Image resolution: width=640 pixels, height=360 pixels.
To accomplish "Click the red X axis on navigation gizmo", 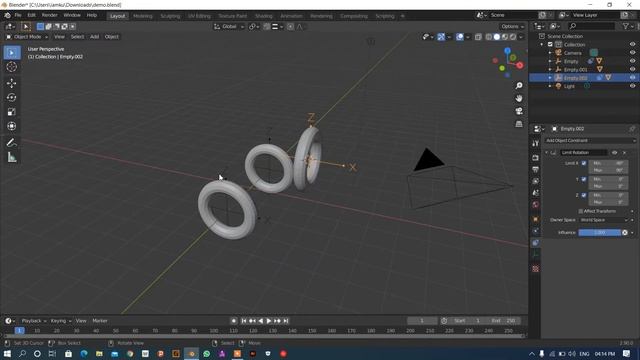I will click(520, 65).
